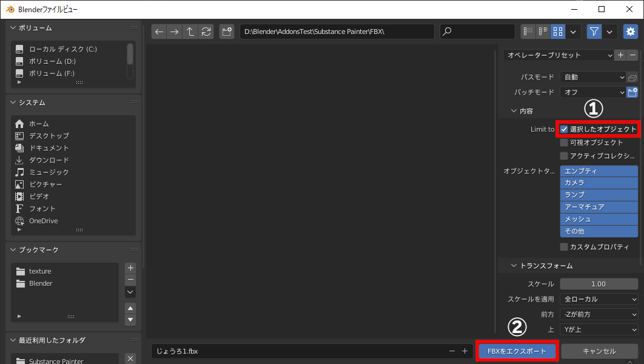644x364 pixels.
Task: Toggle メッシュ object type
Action: tap(599, 219)
